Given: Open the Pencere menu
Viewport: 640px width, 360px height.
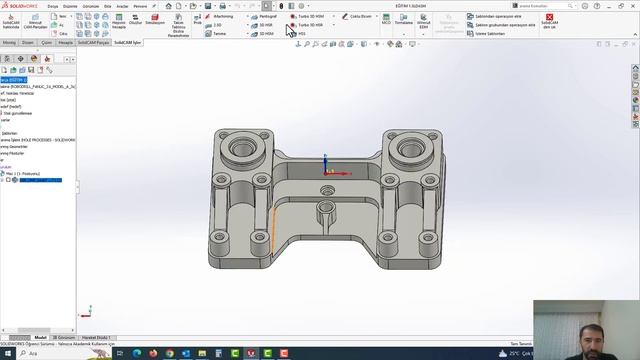Looking at the screenshot, I should (x=140, y=7).
